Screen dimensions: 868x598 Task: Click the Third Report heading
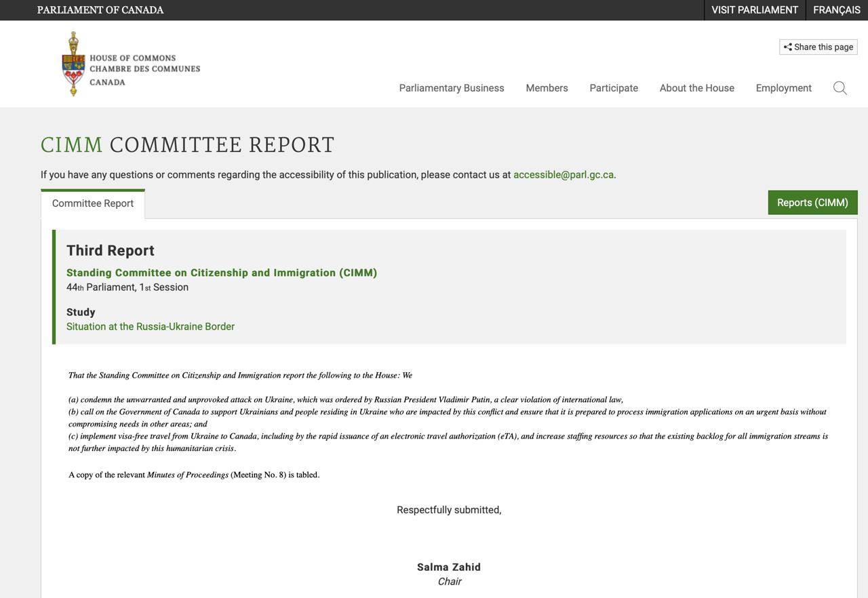pyautogui.click(x=111, y=250)
